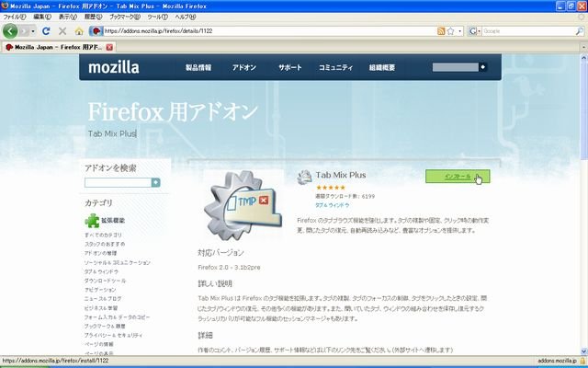Open the 履歴 menu
This screenshot has width=588, height=368.
coord(93,17)
